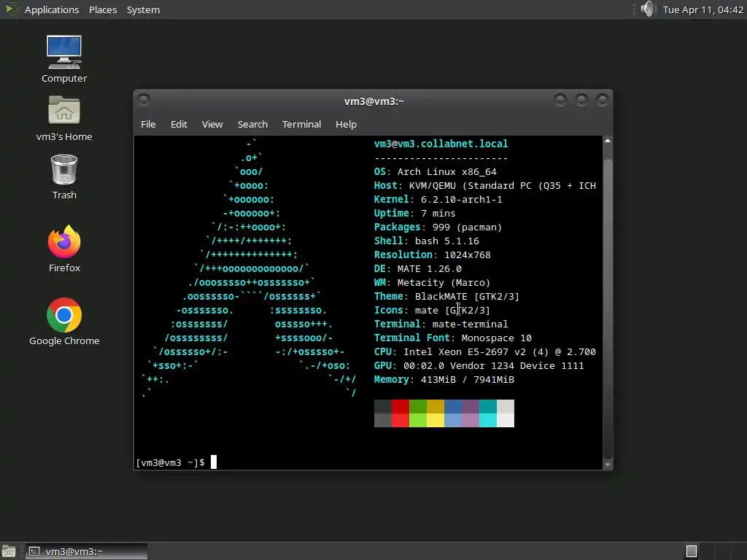
Task: Click the date and time clock
Action: pyautogui.click(x=703, y=9)
